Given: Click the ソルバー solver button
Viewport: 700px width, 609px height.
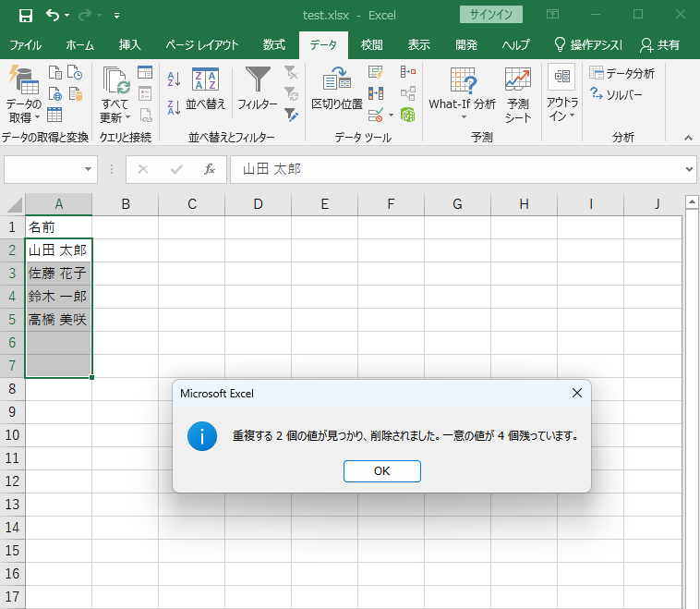Looking at the screenshot, I should tap(616, 94).
